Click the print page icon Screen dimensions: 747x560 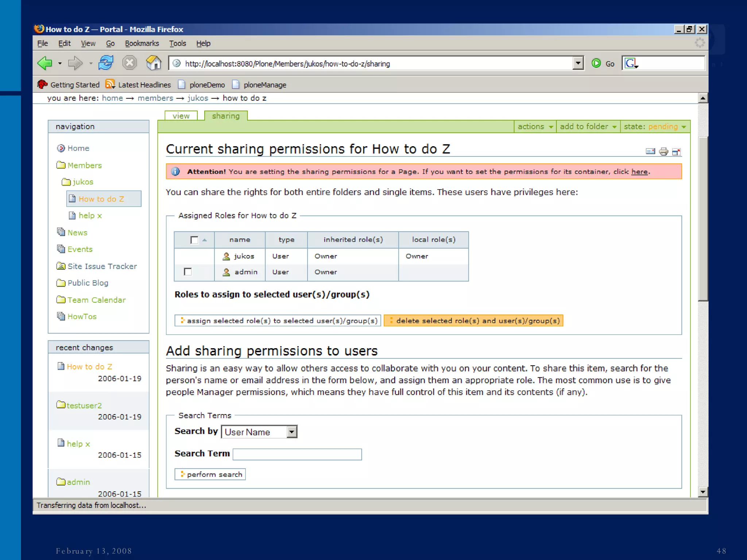pyautogui.click(x=663, y=152)
